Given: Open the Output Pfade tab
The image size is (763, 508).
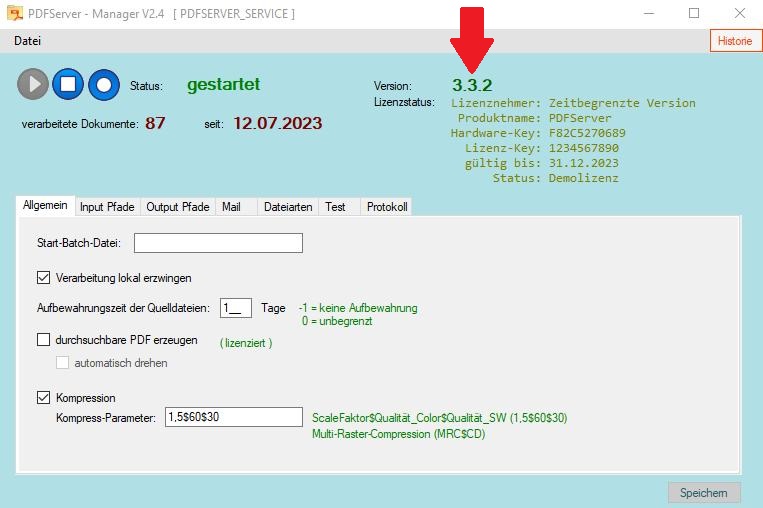Looking at the screenshot, I should [x=178, y=207].
